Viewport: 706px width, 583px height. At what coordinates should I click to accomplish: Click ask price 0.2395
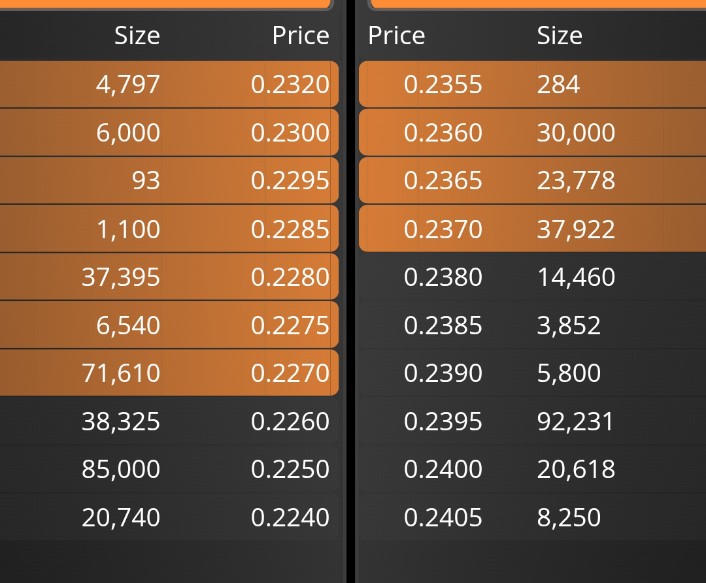coord(443,421)
